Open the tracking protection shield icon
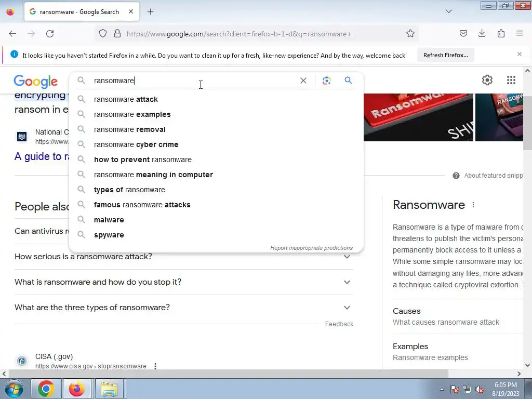The width and height of the screenshot is (532, 399). (x=103, y=34)
